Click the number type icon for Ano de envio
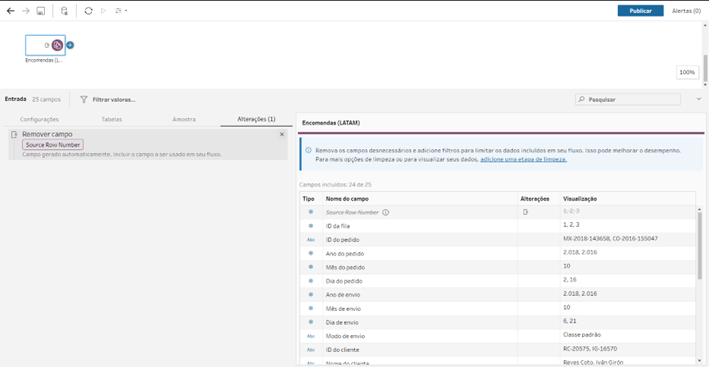 pyautogui.click(x=311, y=294)
